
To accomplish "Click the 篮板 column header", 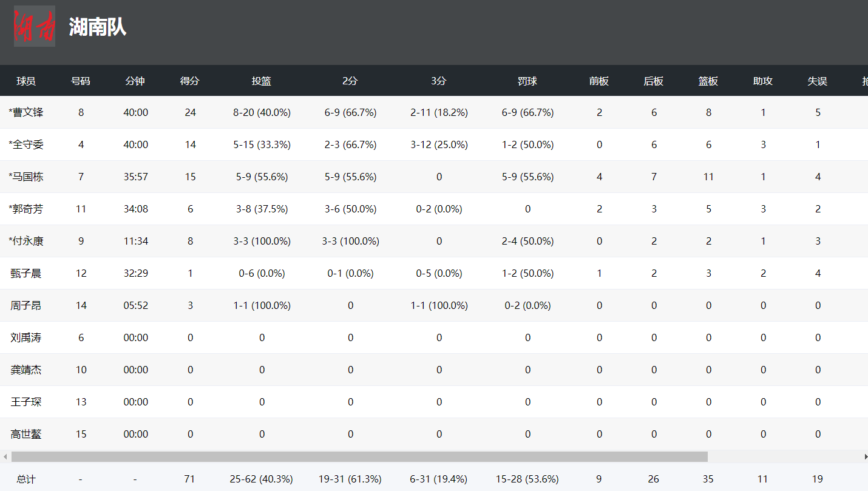I will 708,81.
